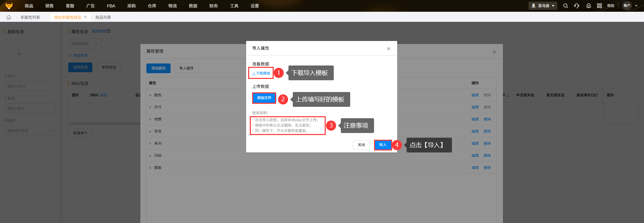Click the 添加属性 button
644x223 pixels.
pyautogui.click(x=158, y=68)
